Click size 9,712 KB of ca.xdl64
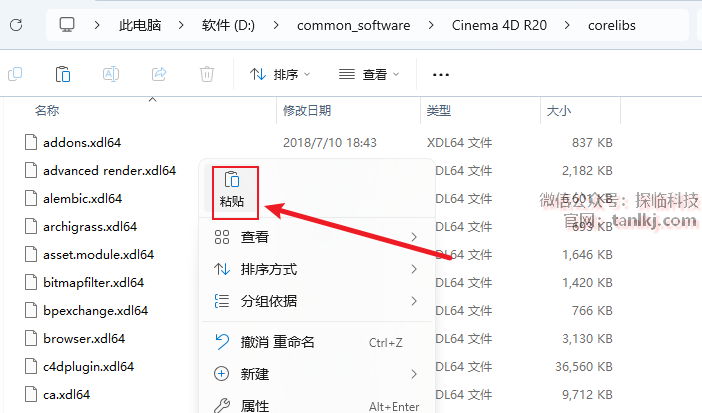The height and width of the screenshot is (413, 702). point(587,394)
